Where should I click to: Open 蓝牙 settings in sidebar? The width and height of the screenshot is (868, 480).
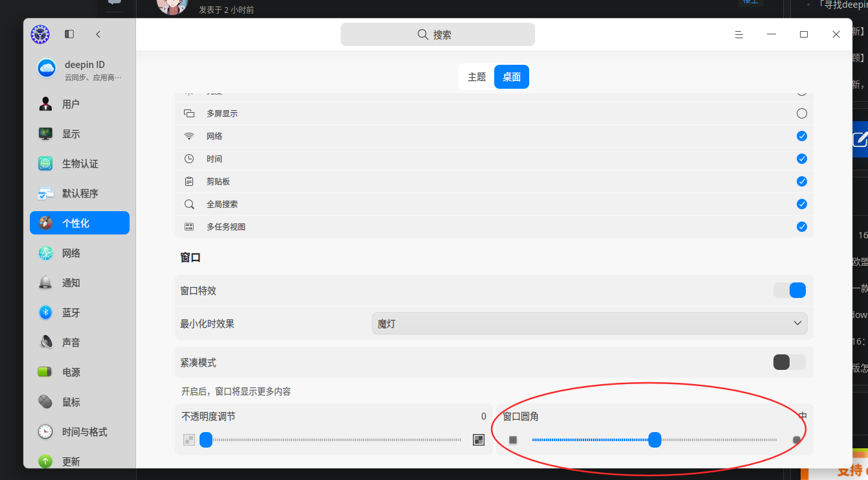[x=80, y=313]
